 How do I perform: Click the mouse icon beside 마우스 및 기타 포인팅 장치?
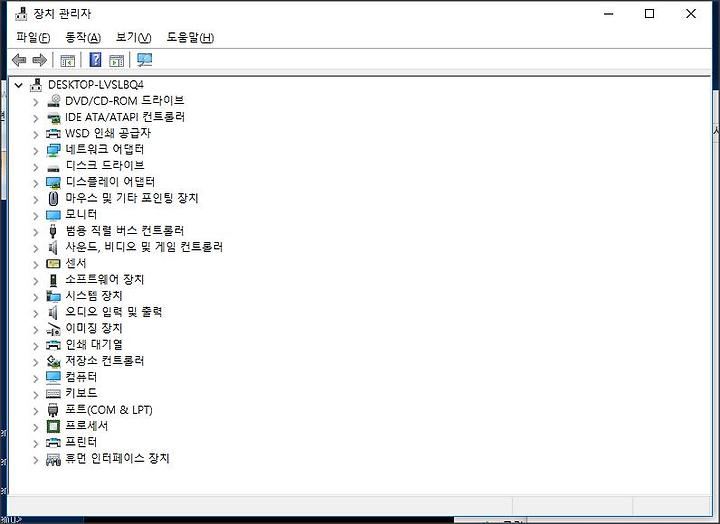click(53, 198)
